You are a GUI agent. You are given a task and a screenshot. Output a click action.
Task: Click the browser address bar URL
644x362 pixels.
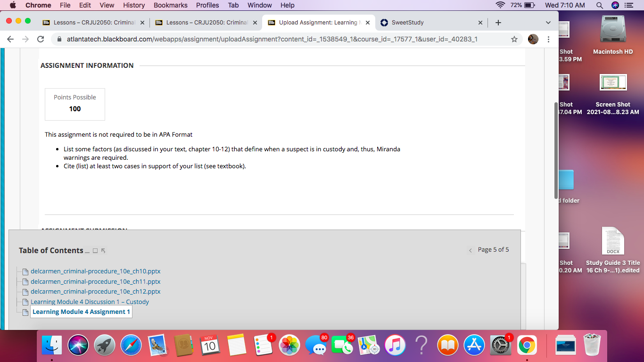click(272, 39)
